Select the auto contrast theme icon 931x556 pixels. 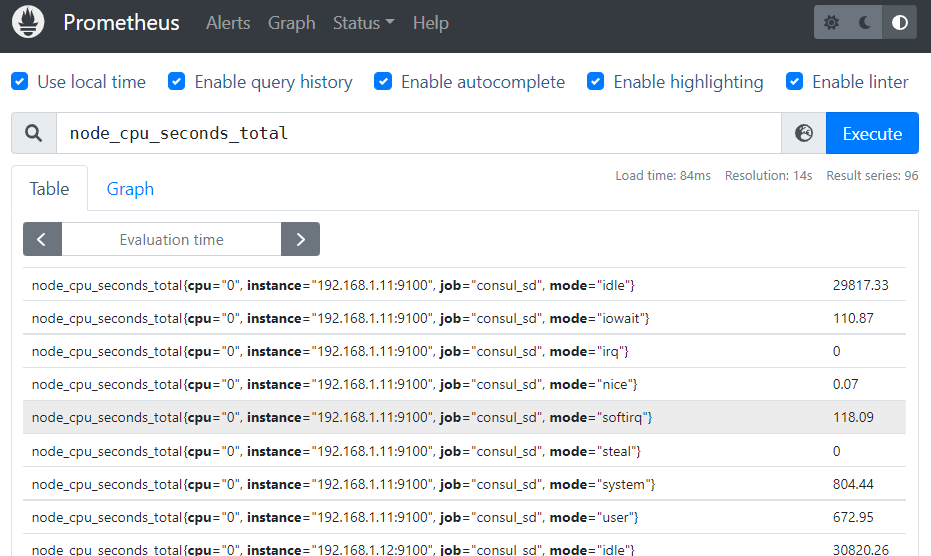point(900,23)
